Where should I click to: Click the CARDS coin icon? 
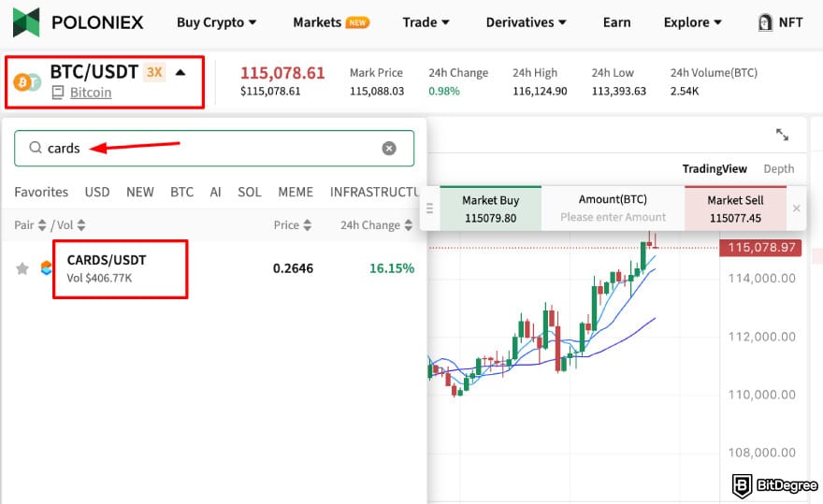46,268
